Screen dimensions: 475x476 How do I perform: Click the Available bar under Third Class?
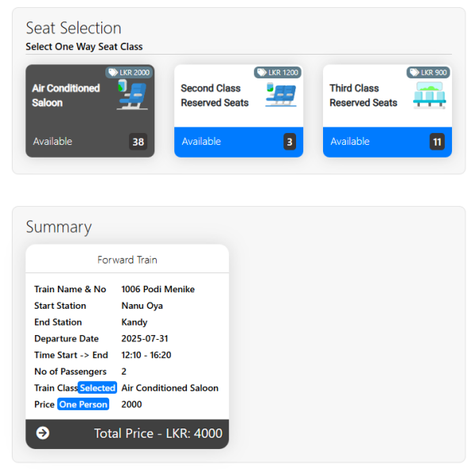click(x=387, y=142)
